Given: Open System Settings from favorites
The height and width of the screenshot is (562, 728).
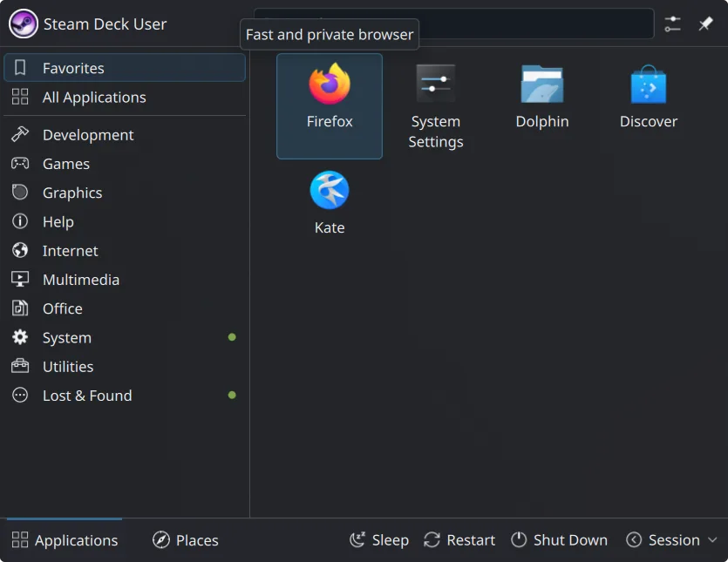Looking at the screenshot, I should (436, 105).
